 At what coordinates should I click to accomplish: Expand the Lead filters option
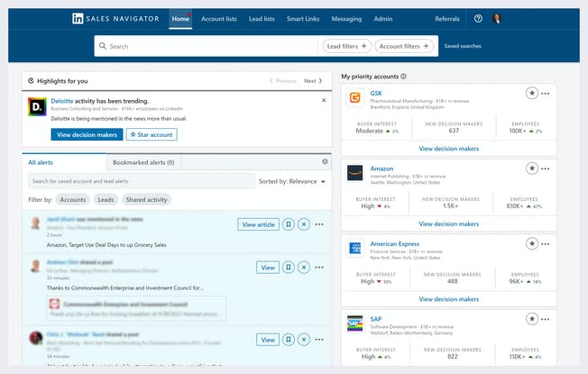tap(346, 46)
